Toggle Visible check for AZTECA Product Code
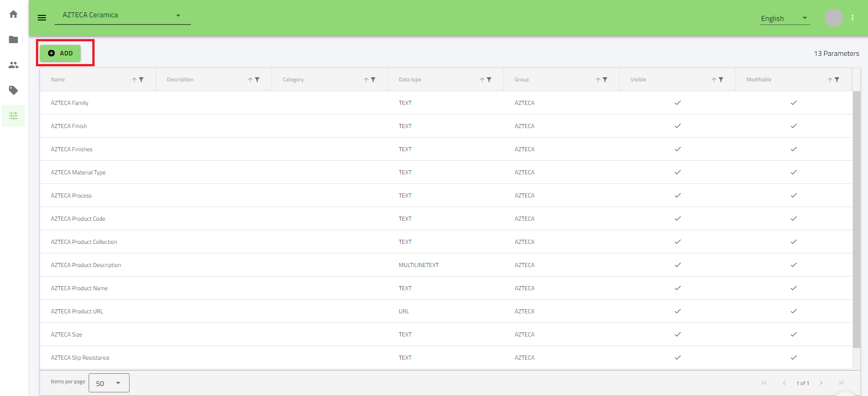Viewport: 868px width, 396px height. (677, 218)
